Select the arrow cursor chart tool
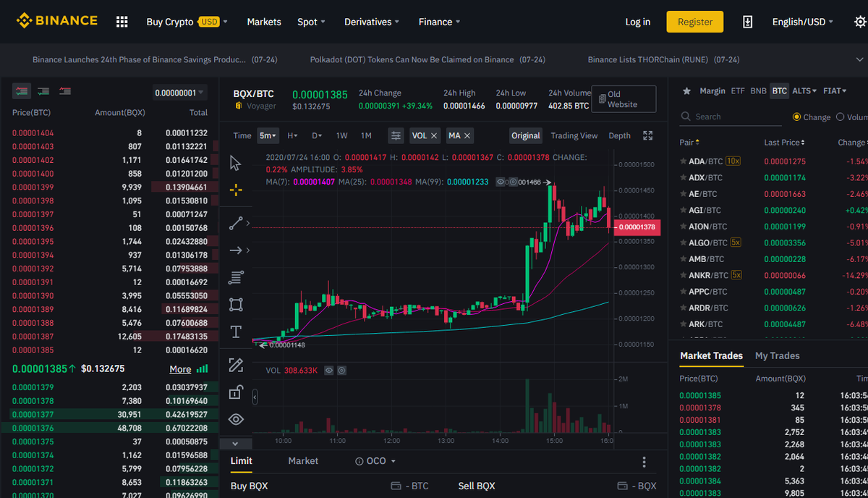 coord(236,162)
